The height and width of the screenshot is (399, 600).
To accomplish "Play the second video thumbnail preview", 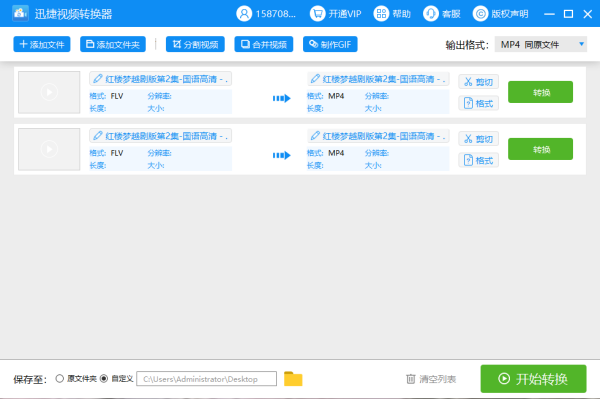I will [x=49, y=149].
